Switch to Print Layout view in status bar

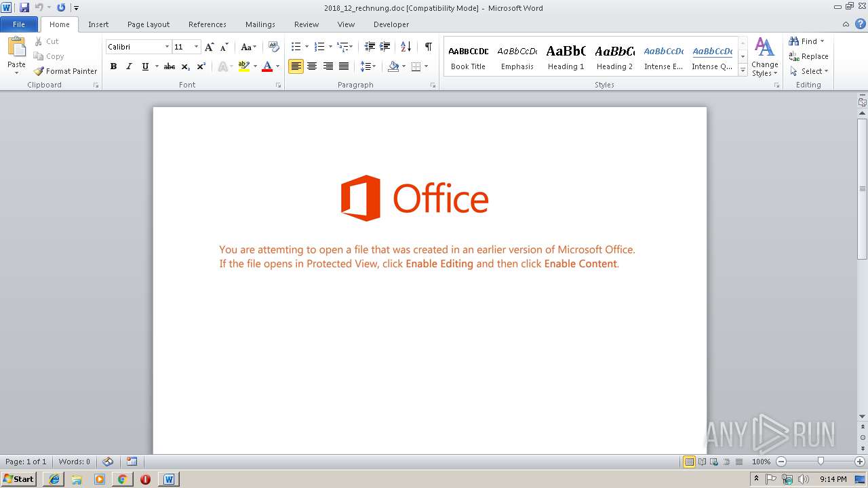(690, 462)
